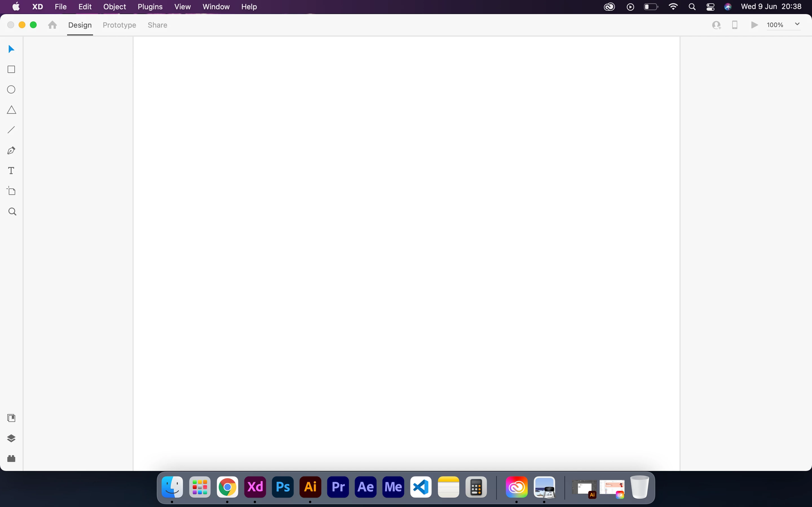Open the Plugins menu in menu bar
The image size is (812, 507).
tap(150, 7)
